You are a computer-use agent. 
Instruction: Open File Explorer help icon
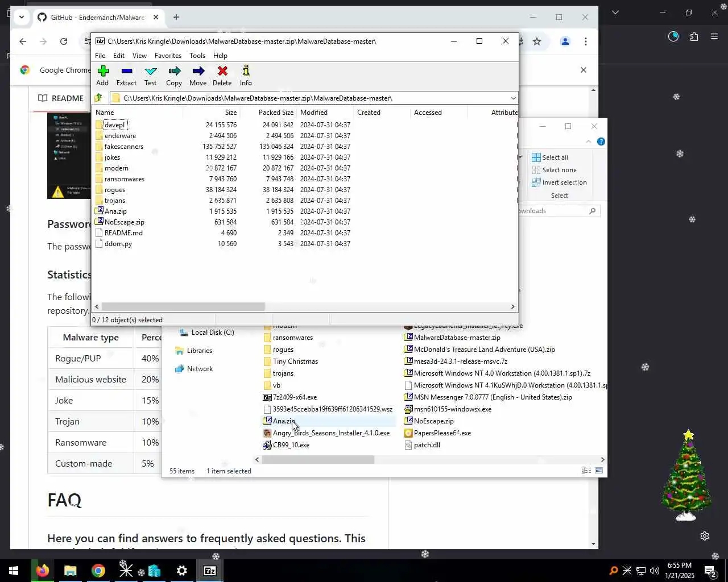pyautogui.click(x=601, y=142)
